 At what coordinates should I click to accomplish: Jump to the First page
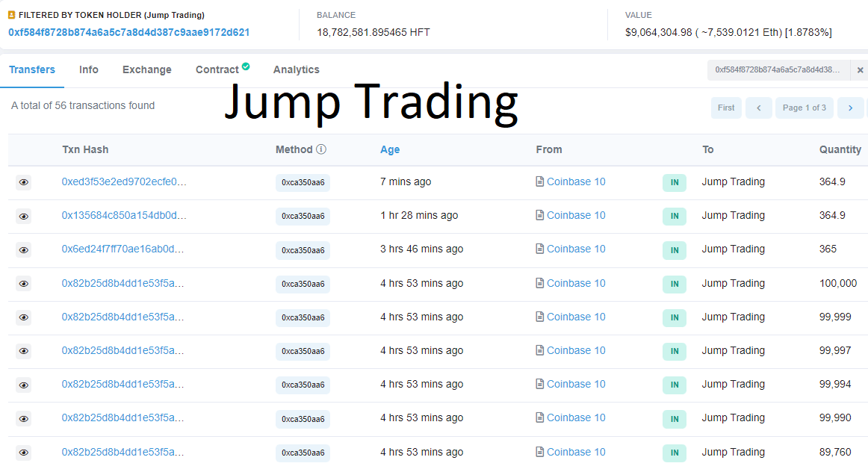click(x=726, y=108)
